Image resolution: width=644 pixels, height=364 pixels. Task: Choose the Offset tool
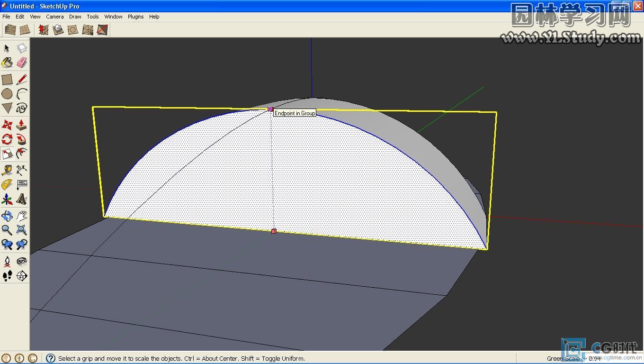click(x=22, y=154)
